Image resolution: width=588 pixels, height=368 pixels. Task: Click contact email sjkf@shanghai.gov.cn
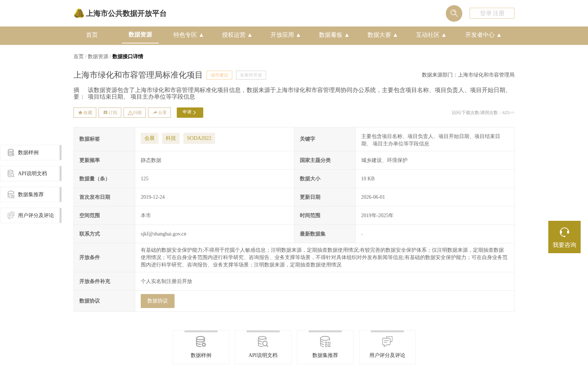point(164,234)
